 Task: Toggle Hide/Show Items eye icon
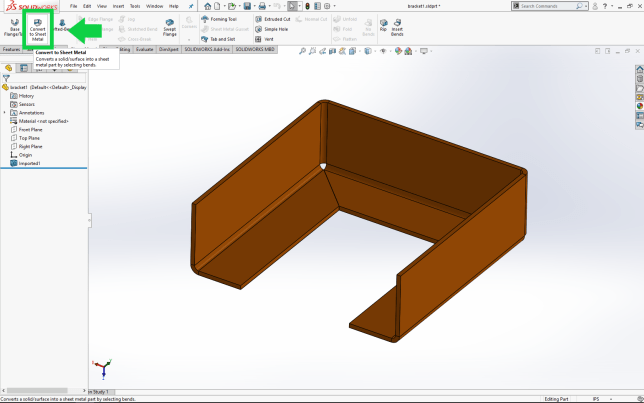coord(383,51)
